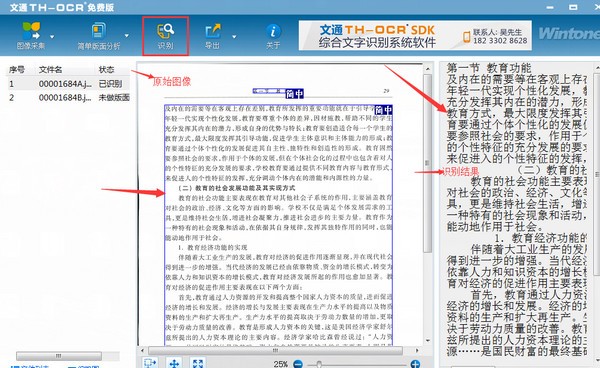Click the 简单版面分析 layout analysis icon
Image resolution: width=600 pixels, height=368 pixels.
point(98,31)
